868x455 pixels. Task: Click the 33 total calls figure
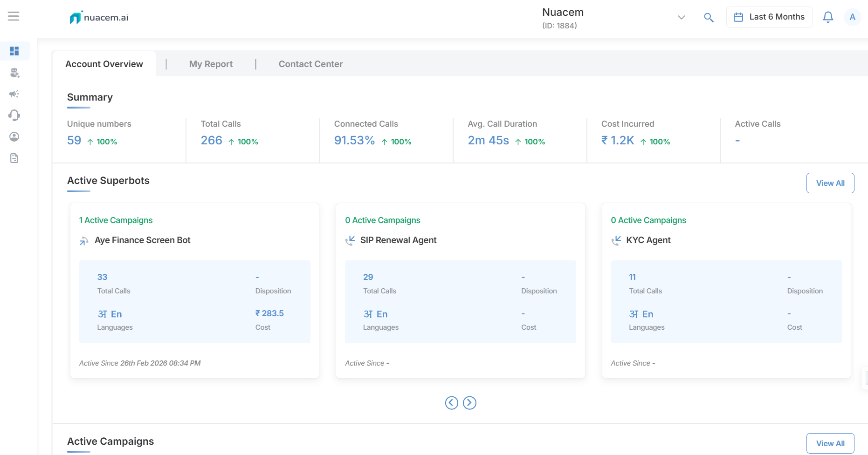tap(102, 277)
